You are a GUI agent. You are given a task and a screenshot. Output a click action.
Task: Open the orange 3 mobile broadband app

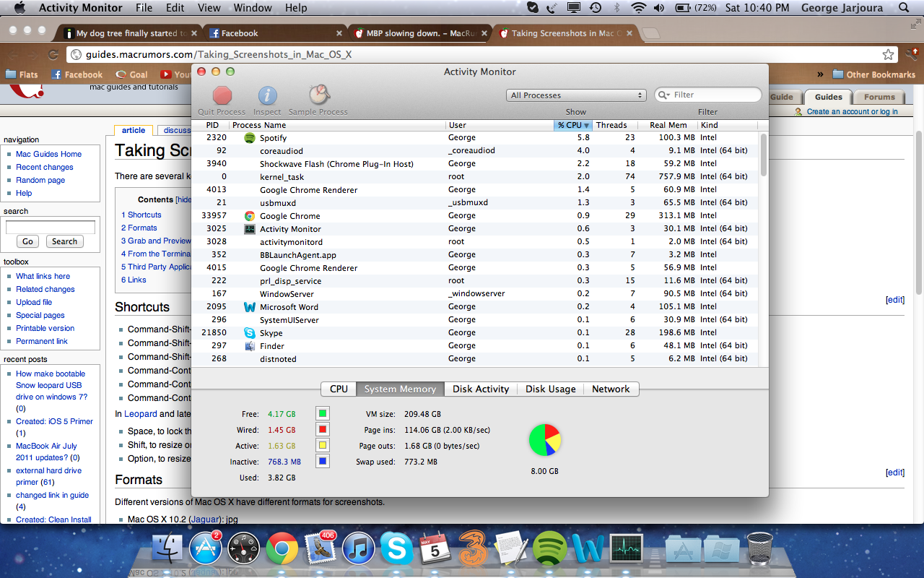click(473, 547)
